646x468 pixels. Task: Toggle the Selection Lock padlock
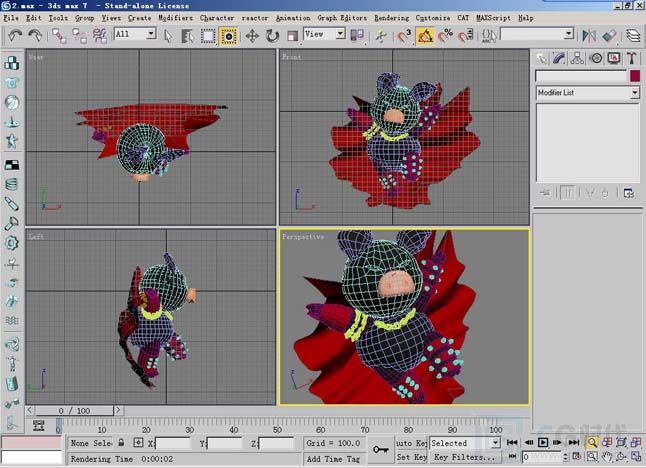coord(121,442)
